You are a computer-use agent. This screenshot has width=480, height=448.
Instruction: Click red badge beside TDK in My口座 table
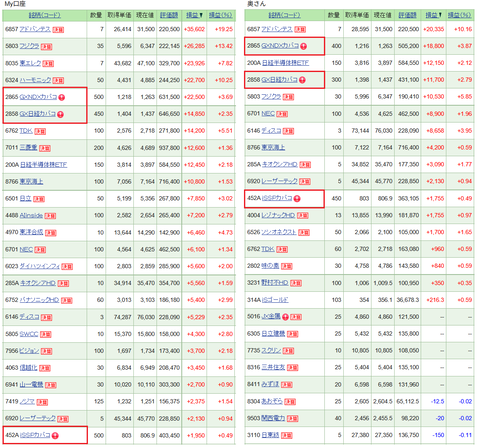tap(40, 131)
